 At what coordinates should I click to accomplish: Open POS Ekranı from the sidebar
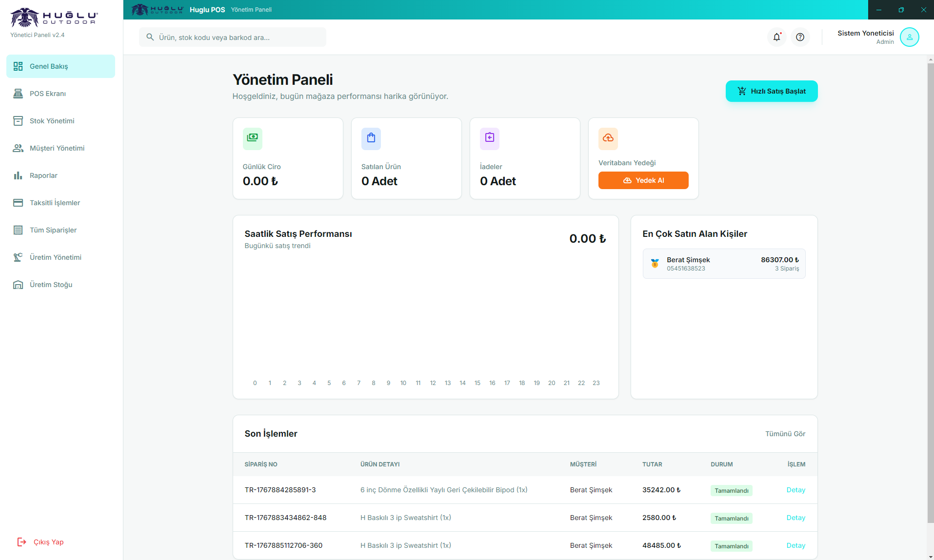pyautogui.click(x=48, y=94)
